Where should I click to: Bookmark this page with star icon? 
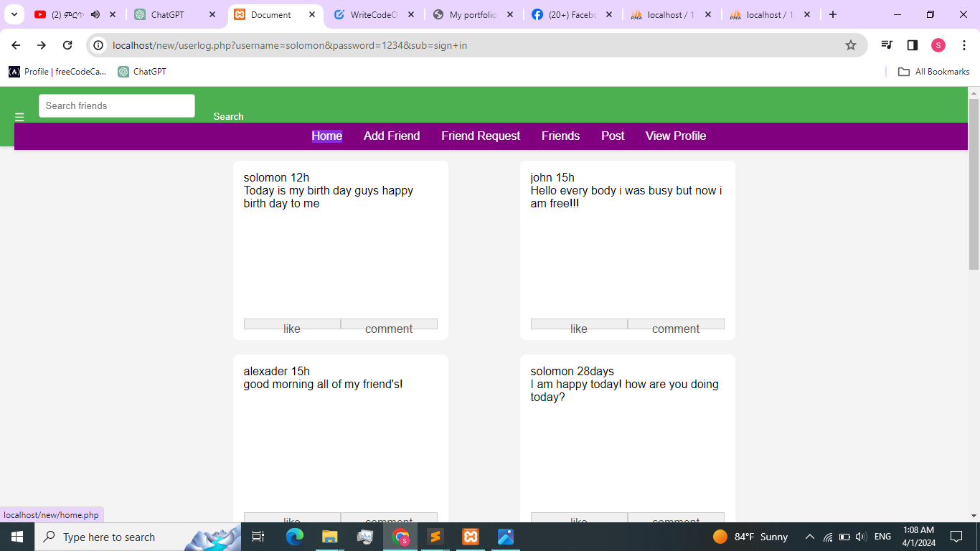coord(851,45)
